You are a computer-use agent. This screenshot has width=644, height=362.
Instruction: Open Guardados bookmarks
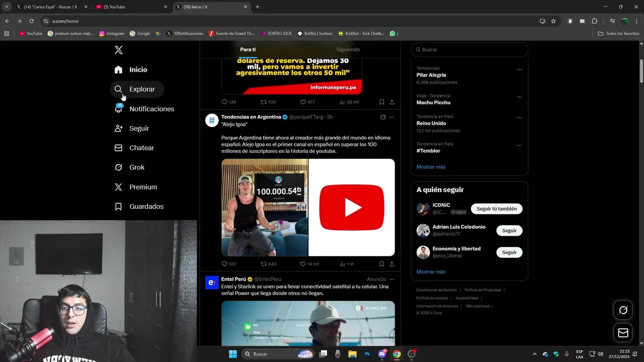pyautogui.click(x=139, y=207)
